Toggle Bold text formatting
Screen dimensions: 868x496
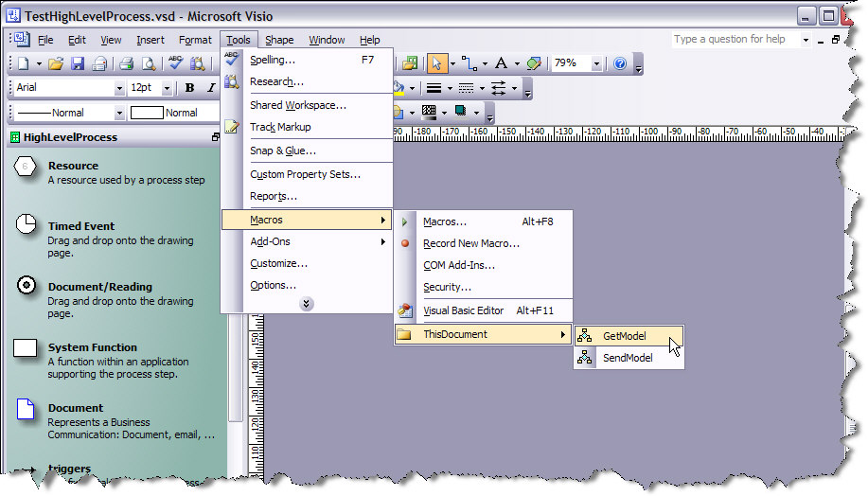tap(189, 88)
